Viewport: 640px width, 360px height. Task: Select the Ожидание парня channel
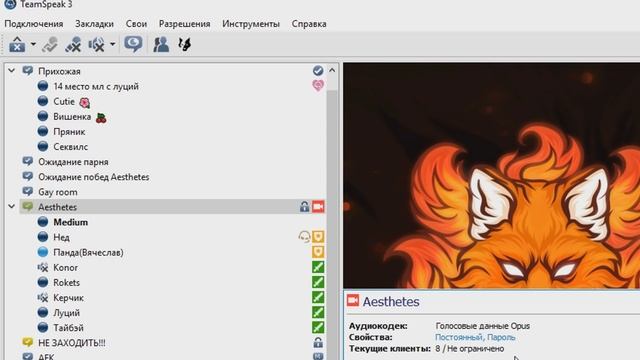pos(73,162)
